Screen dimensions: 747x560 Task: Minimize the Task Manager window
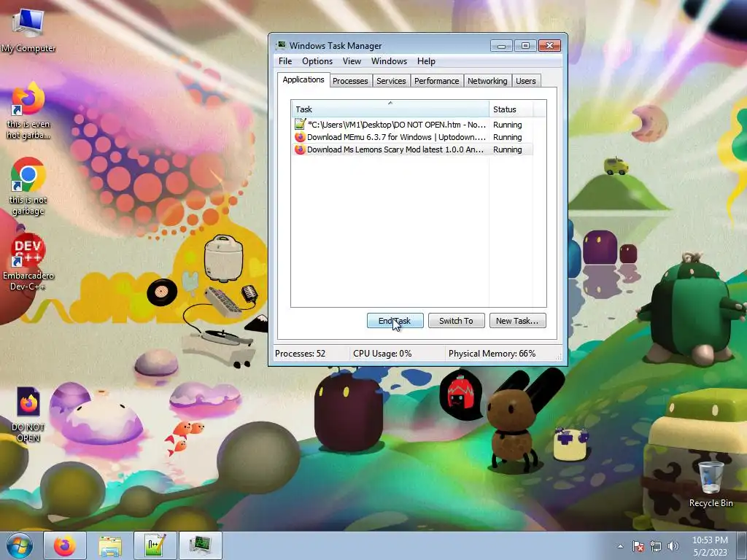501,46
